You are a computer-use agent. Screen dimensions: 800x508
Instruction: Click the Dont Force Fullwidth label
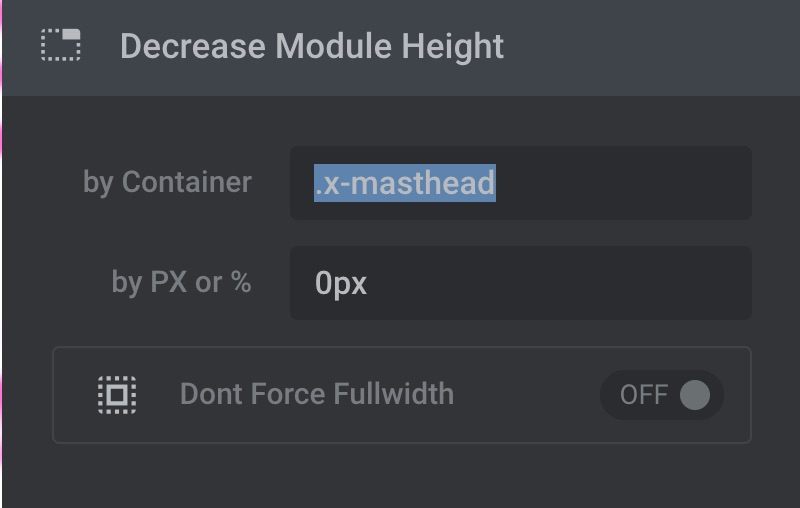click(316, 394)
